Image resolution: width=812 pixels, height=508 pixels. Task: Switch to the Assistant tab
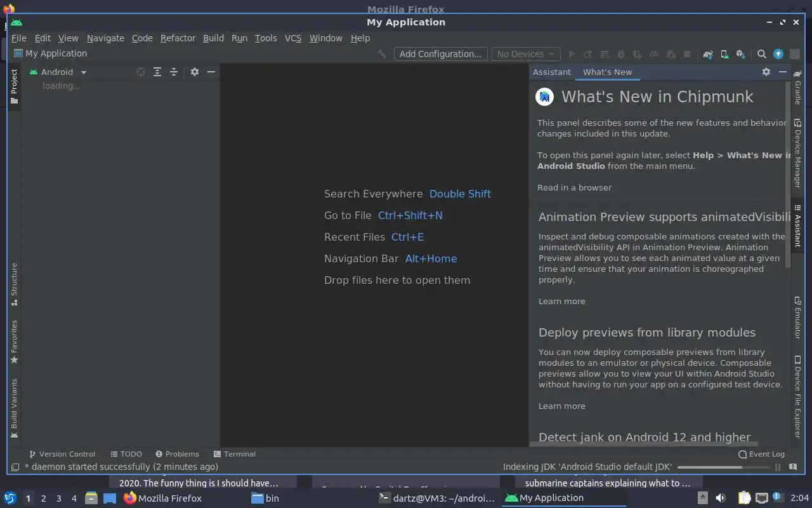tap(552, 72)
